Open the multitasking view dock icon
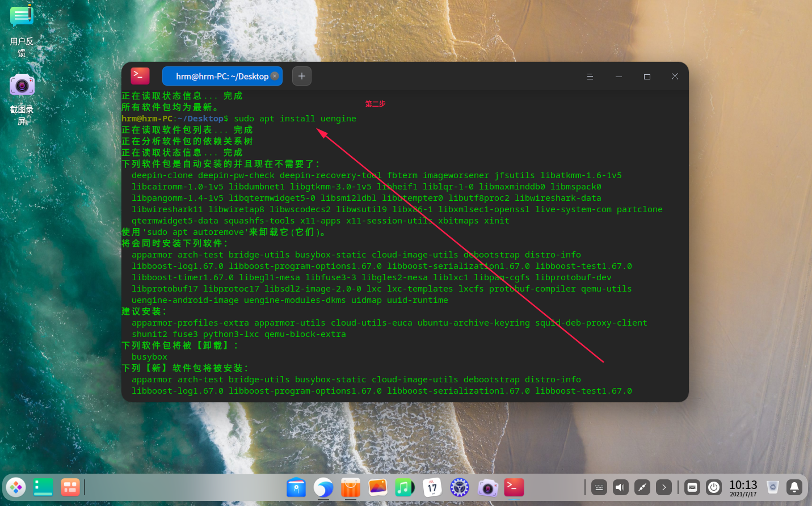Image resolution: width=812 pixels, height=506 pixels. click(x=70, y=487)
